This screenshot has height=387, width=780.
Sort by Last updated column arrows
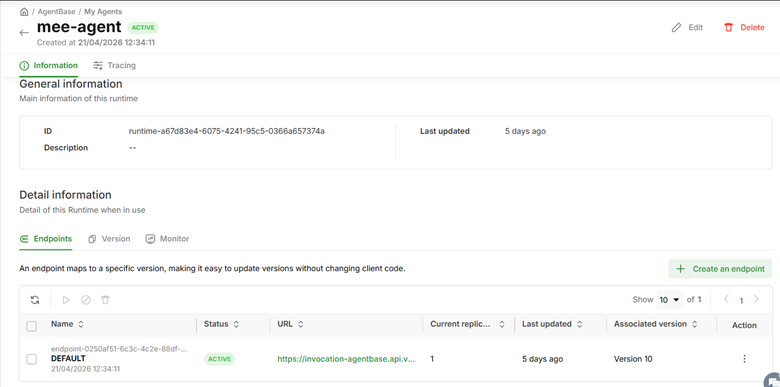[580, 324]
